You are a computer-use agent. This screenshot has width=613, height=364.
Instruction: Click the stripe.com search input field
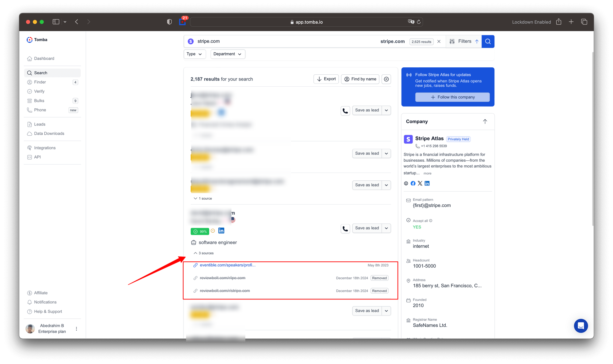click(276, 41)
